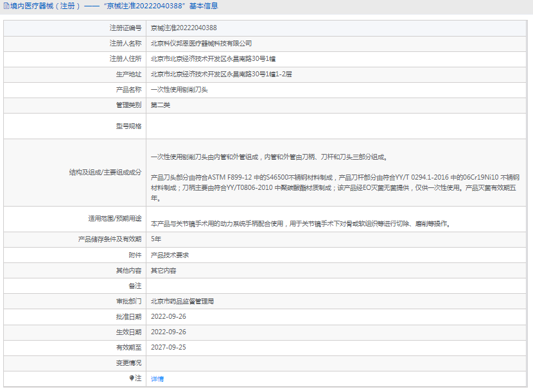Click the 变更情况 row label
Viewport: 533px width, 392px height.
tap(128, 363)
